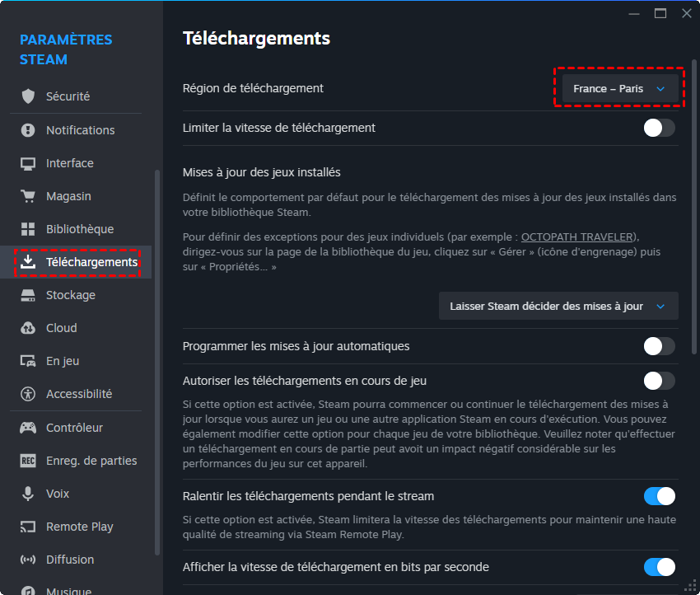Turn off the bits par seconde display toggle
This screenshot has width=700, height=595.
click(x=659, y=567)
